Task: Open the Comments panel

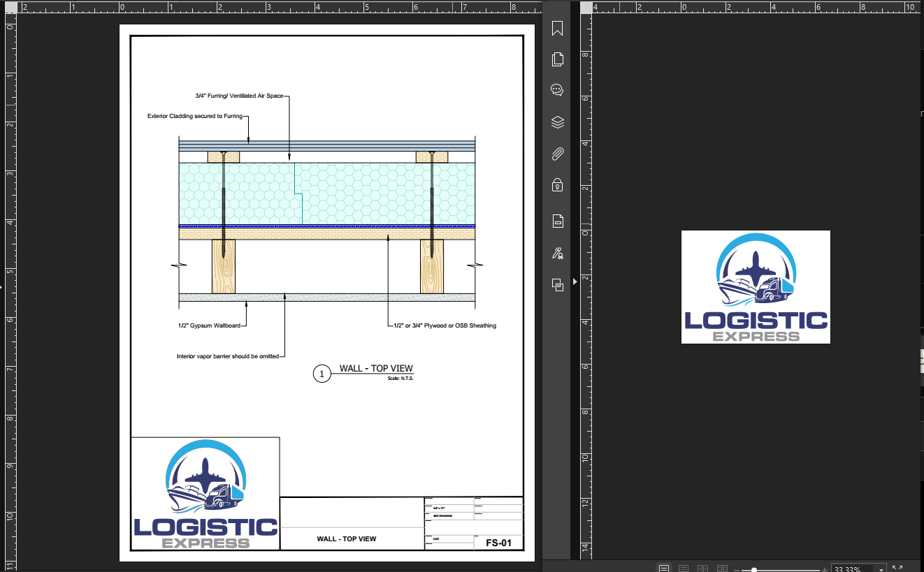Action: (x=557, y=90)
